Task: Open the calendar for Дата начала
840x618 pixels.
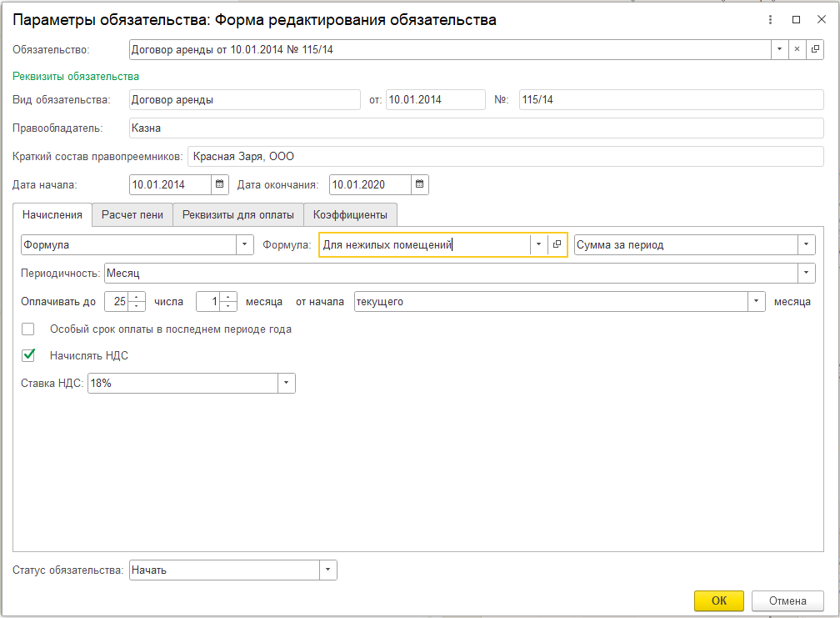Action: tap(220, 184)
